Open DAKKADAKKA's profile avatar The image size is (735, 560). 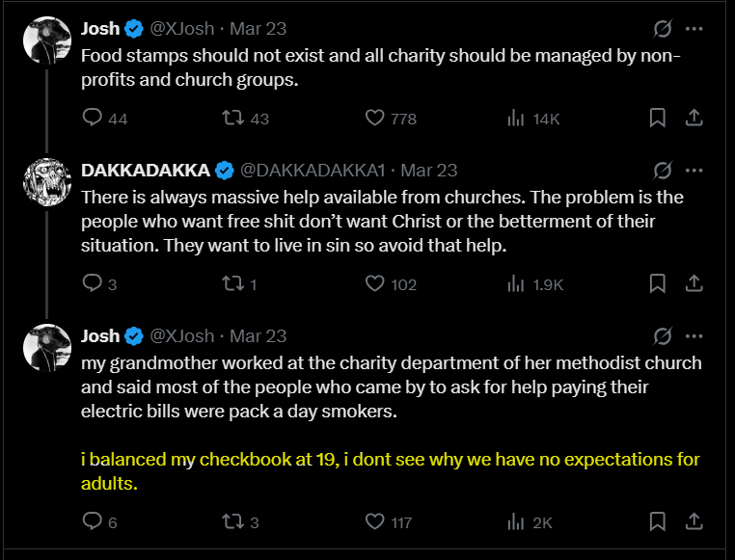[x=45, y=183]
